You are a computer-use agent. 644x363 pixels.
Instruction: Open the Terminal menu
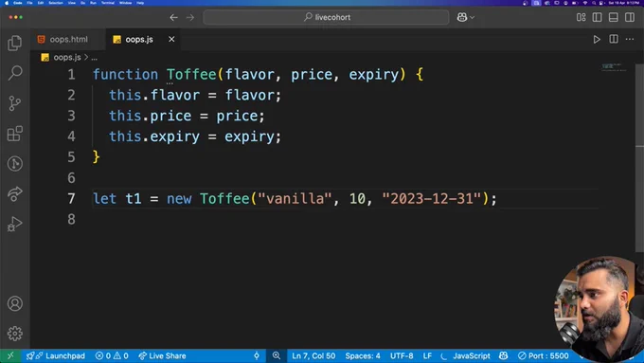[x=108, y=3]
